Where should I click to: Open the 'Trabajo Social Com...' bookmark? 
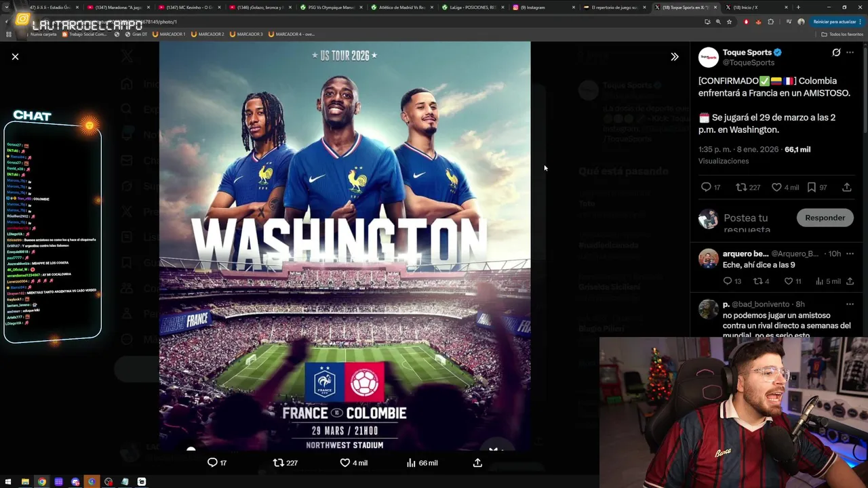point(84,34)
